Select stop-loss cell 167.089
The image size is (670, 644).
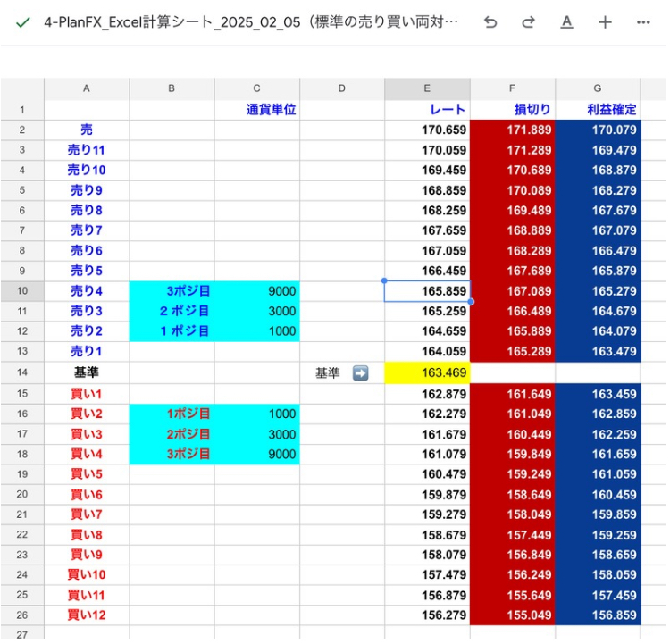pos(513,291)
